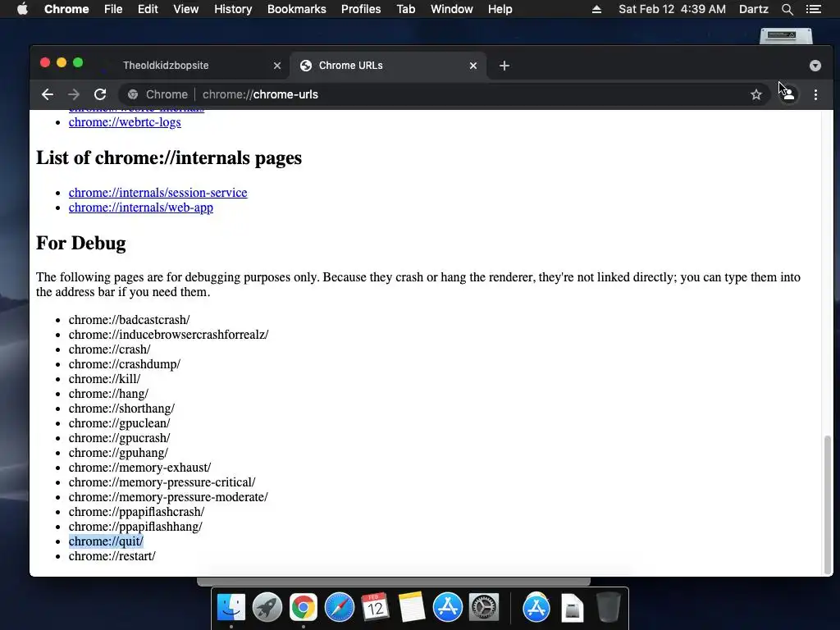Open the Tab menu
Image resolution: width=840 pixels, height=630 pixels.
[x=406, y=9]
